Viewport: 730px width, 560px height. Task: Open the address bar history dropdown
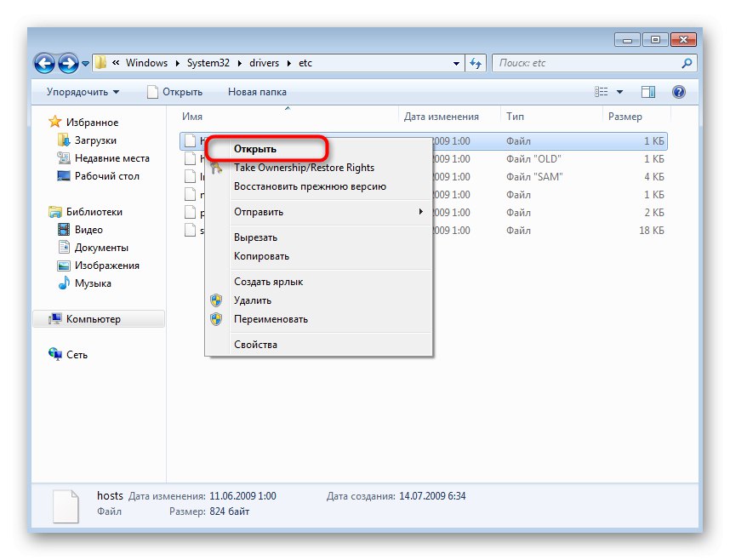pyautogui.click(x=456, y=63)
